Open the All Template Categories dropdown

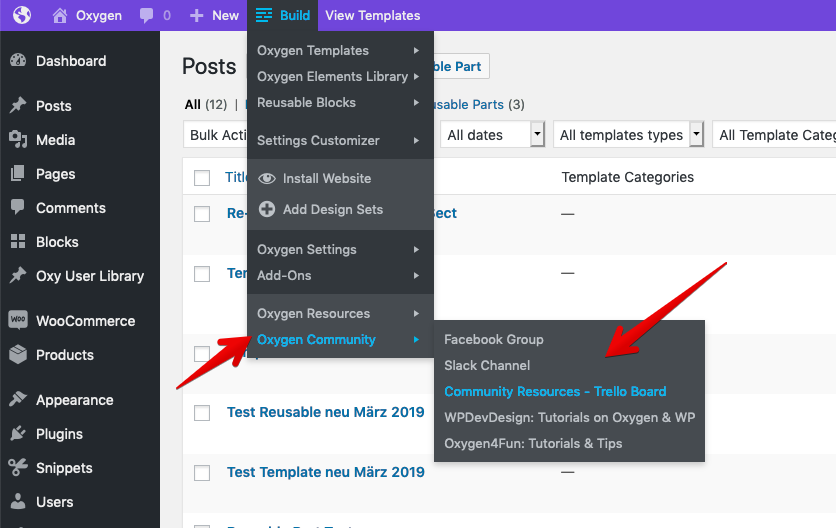pos(774,135)
